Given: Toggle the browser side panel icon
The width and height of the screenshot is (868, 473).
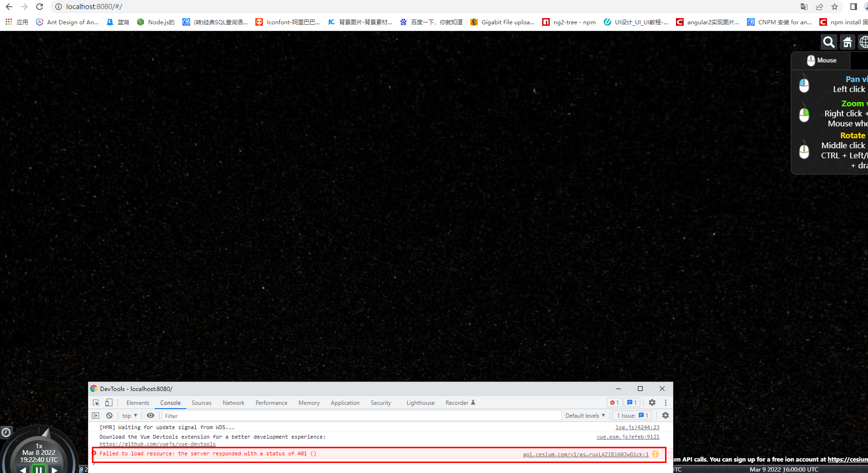Looking at the screenshot, I should pos(854,7).
